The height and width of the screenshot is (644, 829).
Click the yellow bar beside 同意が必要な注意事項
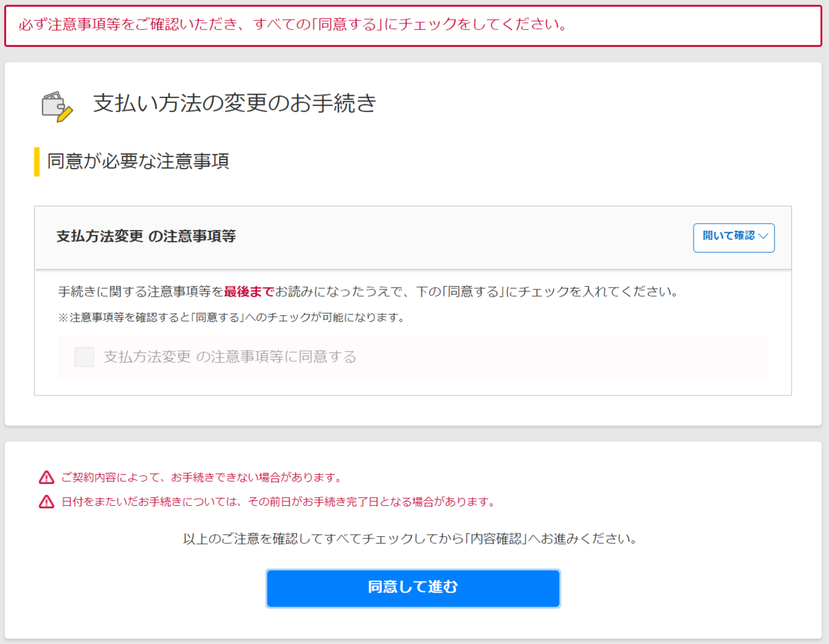point(37,161)
